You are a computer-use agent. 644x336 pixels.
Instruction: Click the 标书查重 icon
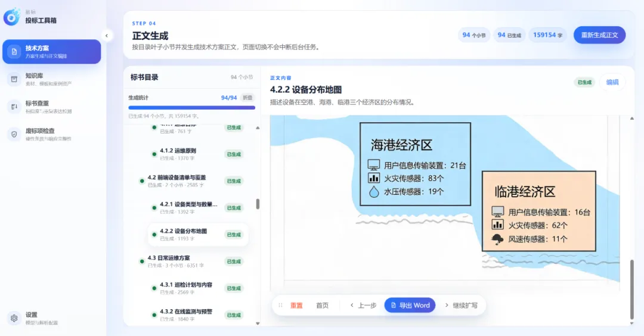[14, 107]
